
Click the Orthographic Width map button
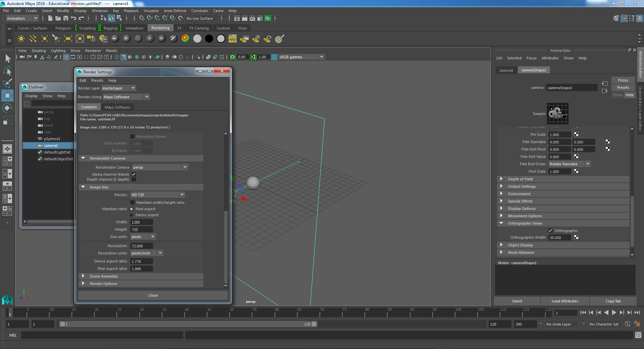tap(576, 237)
